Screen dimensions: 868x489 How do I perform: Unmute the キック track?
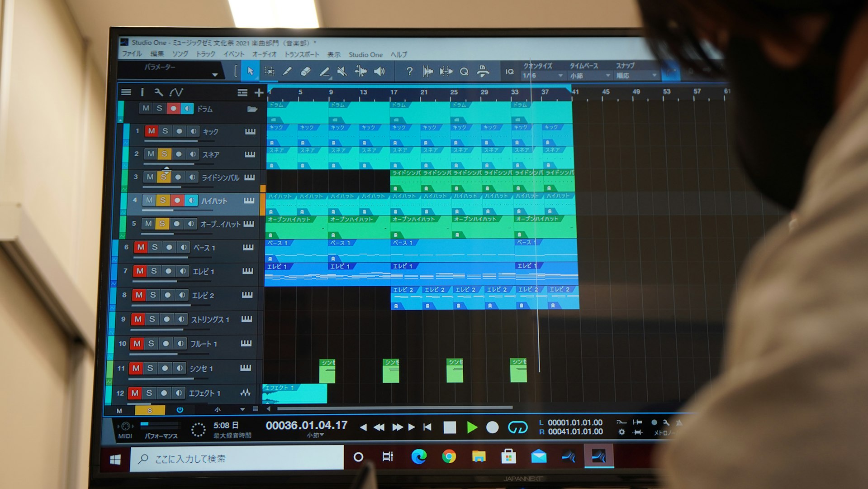pos(151,131)
